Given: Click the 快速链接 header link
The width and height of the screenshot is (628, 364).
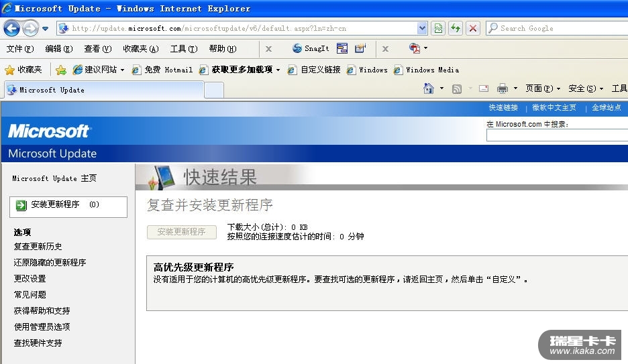Looking at the screenshot, I should 503,108.
